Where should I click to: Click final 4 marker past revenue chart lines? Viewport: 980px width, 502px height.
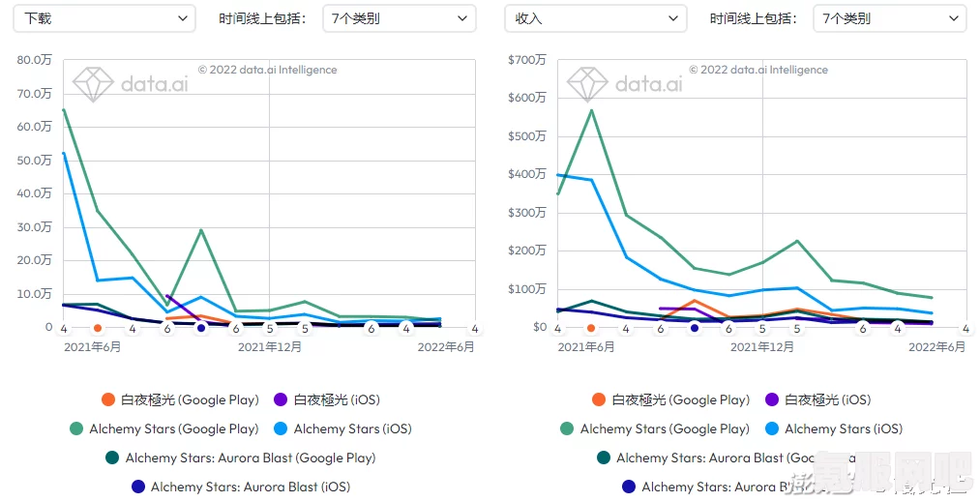pyautogui.click(x=965, y=329)
